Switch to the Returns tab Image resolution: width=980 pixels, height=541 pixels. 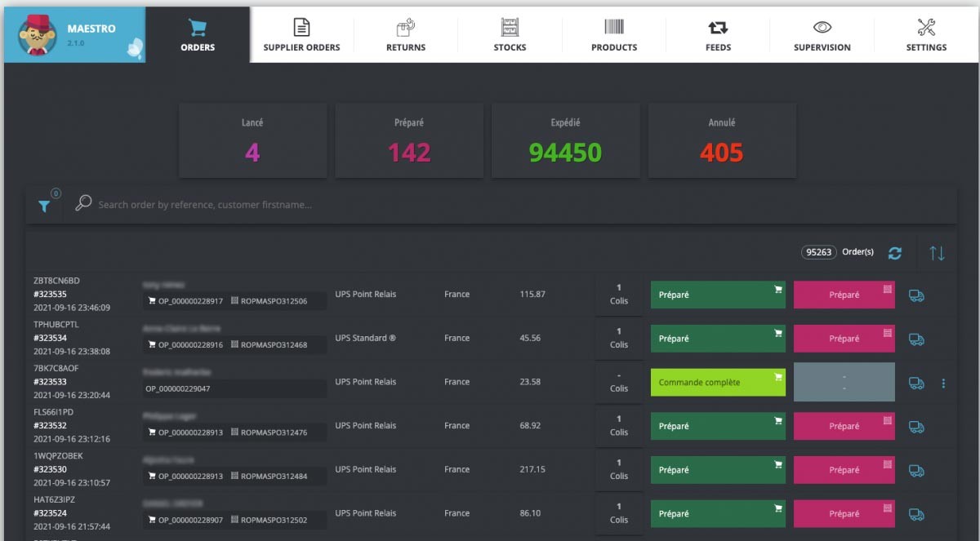click(406, 35)
